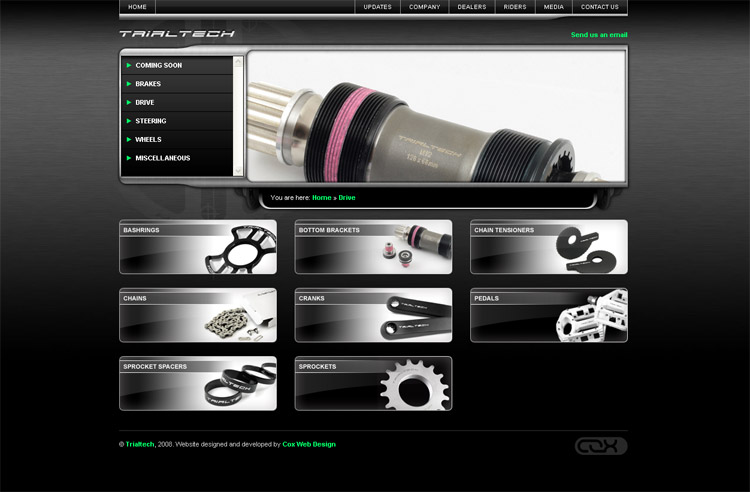Open the Chains product tile
This screenshot has width=750, height=492.
198,315
